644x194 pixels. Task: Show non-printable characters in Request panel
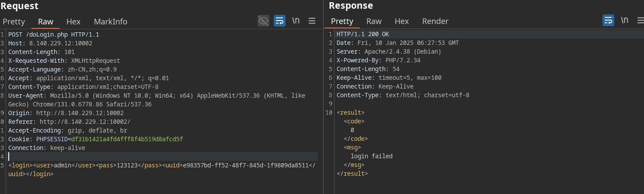point(296,20)
